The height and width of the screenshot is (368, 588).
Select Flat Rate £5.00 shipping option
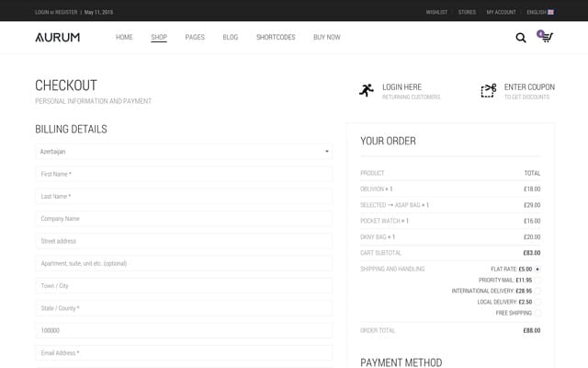click(537, 270)
